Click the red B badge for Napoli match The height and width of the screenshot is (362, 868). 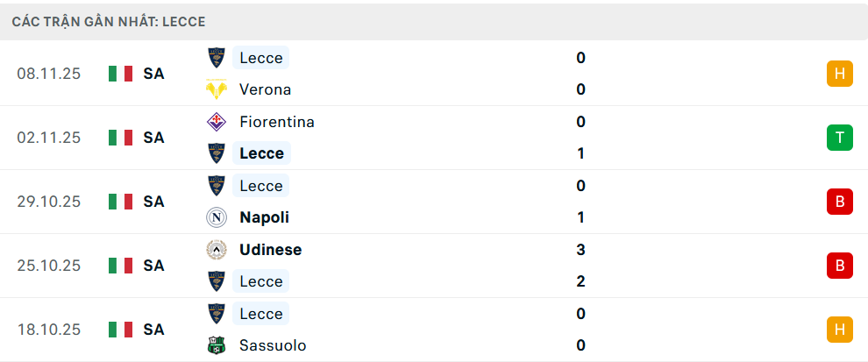click(839, 202)
